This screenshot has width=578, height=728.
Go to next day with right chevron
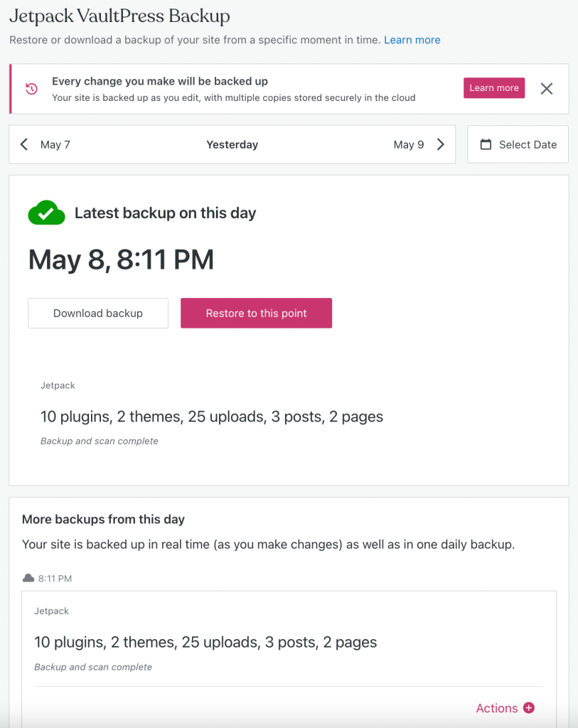(441, 144)
